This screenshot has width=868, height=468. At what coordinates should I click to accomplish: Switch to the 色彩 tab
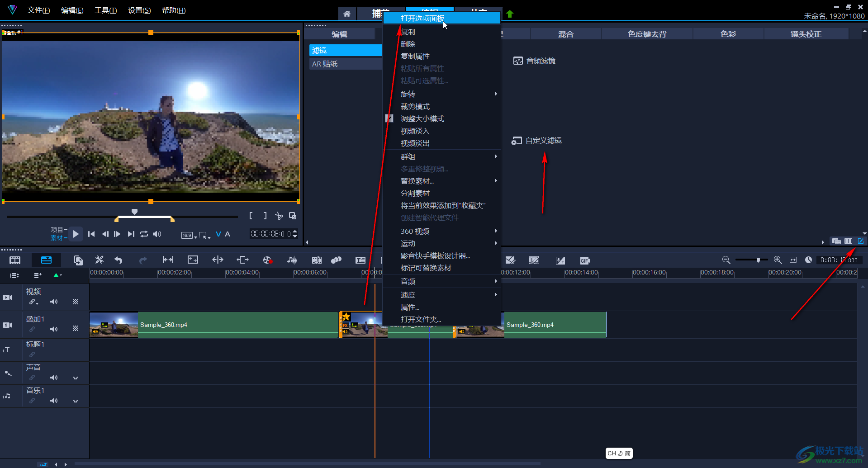(x=728, y=34)
